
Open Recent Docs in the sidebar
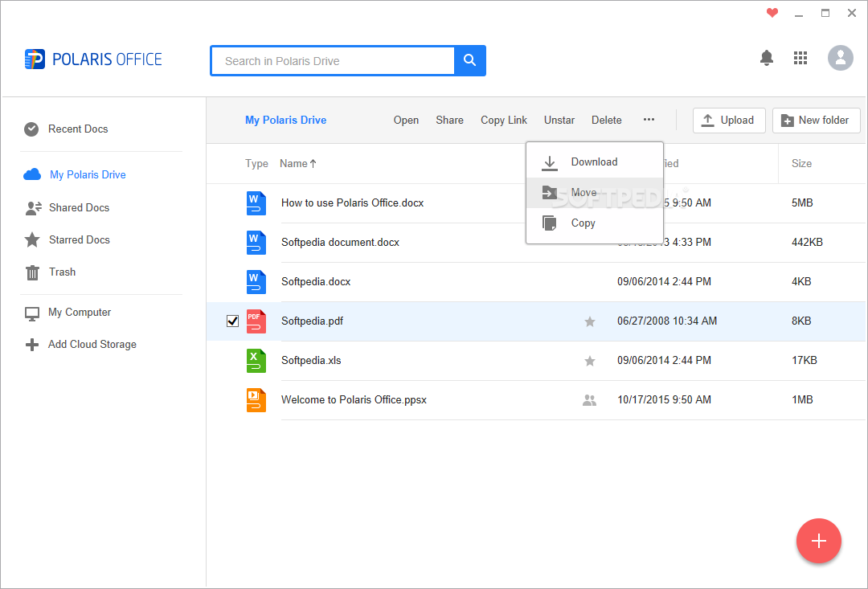78,129
